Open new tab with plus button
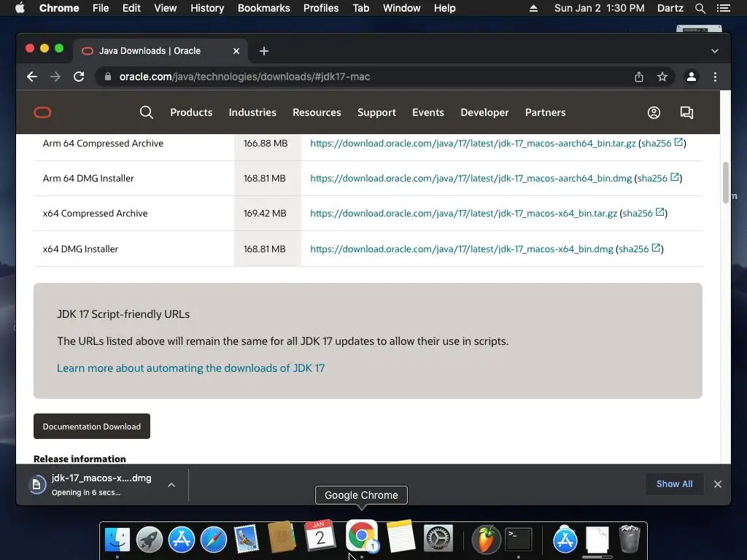This screenshot has width=747, height=560. click(x=264, y=51)
